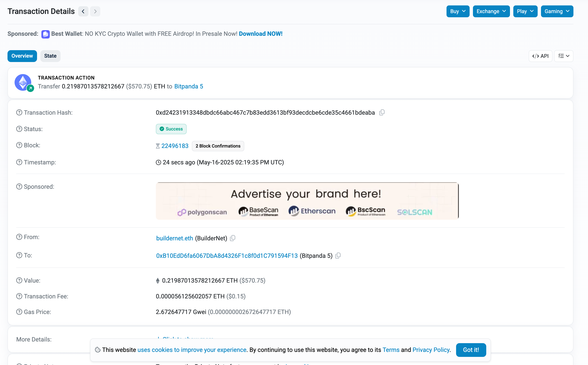Show help for Timestamp field

[19, 162]
